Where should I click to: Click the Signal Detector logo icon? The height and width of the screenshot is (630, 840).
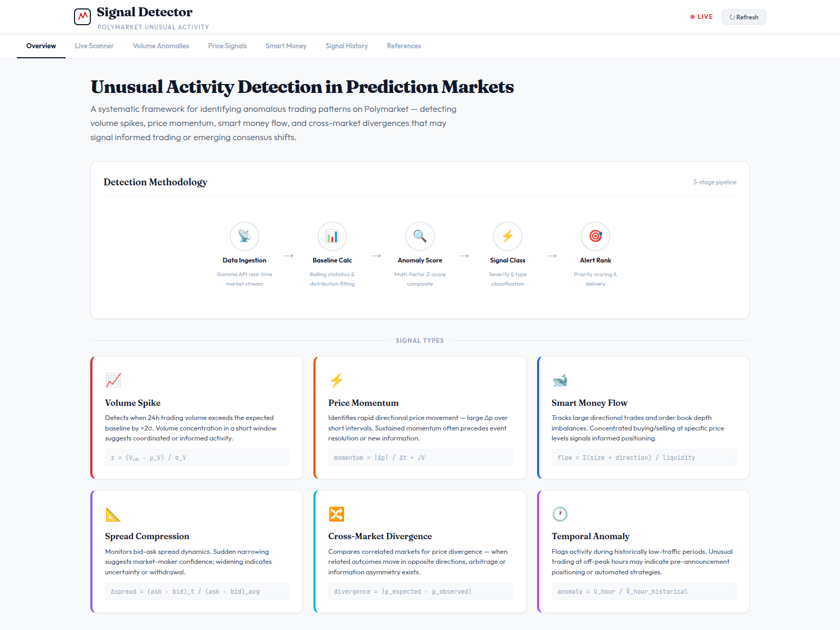pyautogui.click(x=82, y=17)
